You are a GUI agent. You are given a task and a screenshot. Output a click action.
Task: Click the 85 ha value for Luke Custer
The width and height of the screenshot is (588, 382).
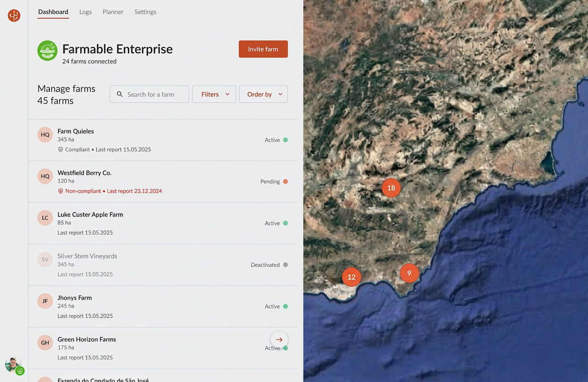click(x=64, y=223)
